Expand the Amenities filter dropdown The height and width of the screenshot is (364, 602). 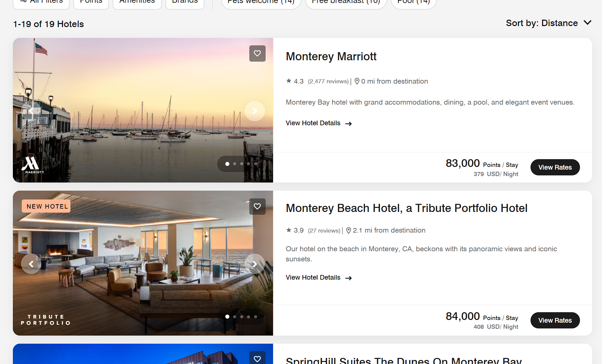click(x=137, y=2)
